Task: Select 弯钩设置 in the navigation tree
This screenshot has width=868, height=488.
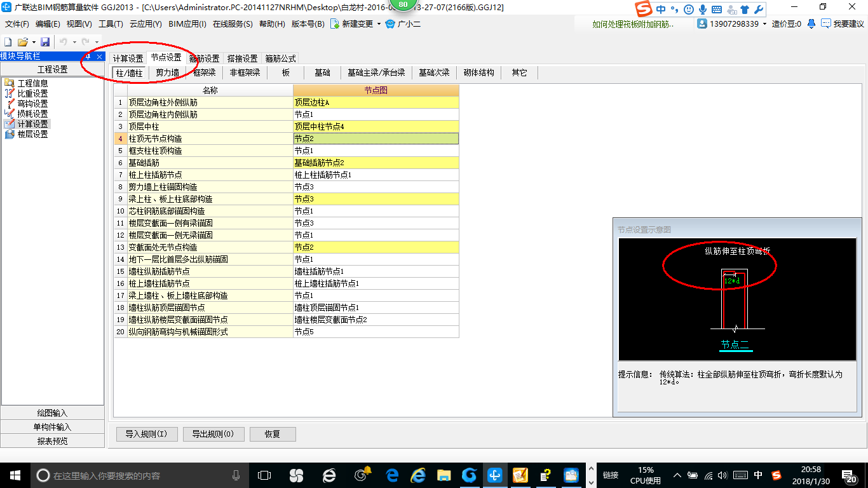Action: [32, 104]
